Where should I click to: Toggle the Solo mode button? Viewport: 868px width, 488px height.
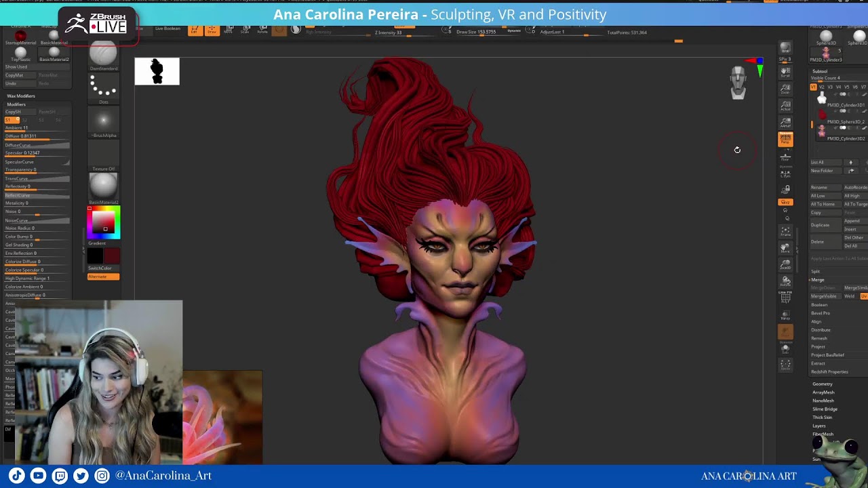[x=785, y=349]
